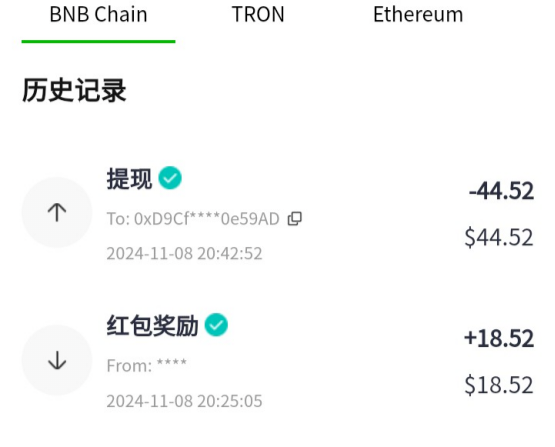
Task: Click the teal checkmark beside 提现
Action: [170, 178]
